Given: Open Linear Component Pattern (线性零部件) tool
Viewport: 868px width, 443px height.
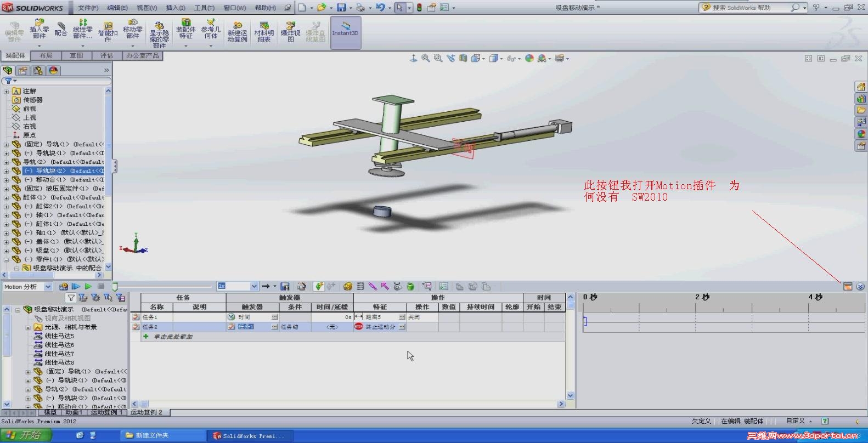Looking at the screenshot, I should click(x=82, y=29).
